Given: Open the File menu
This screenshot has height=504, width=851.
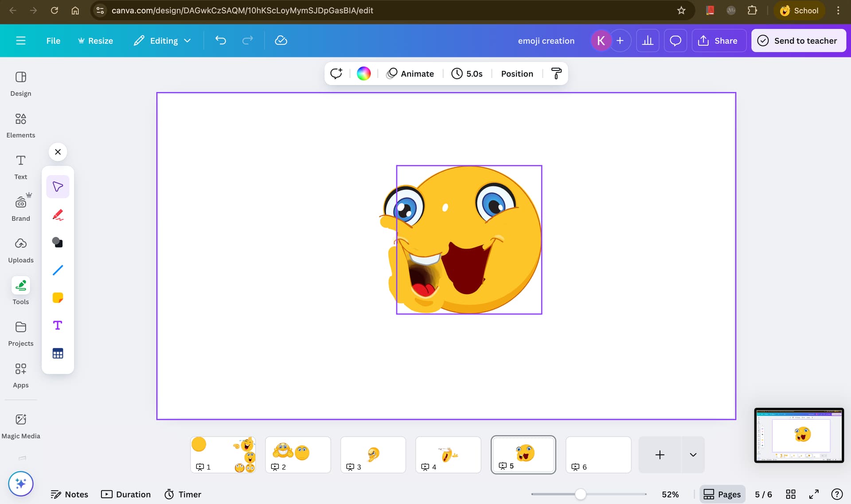Looking at the screenshot, I should click(x=53, y=41).
